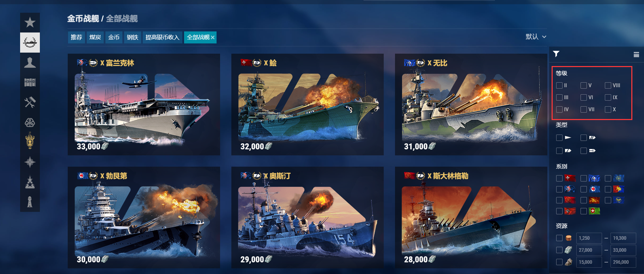The height and width of the screenshot is (274, 644).
Task: Follow the 金币战舰 breadcrumb link
Action: point(83,18)
